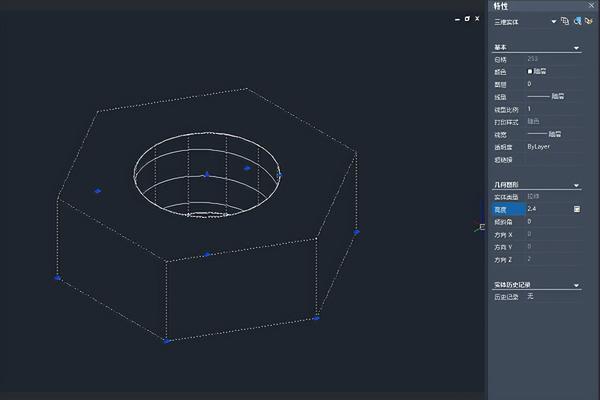Select the grip at far right bottom corner
600x400 pixels.
pos(356,232)
